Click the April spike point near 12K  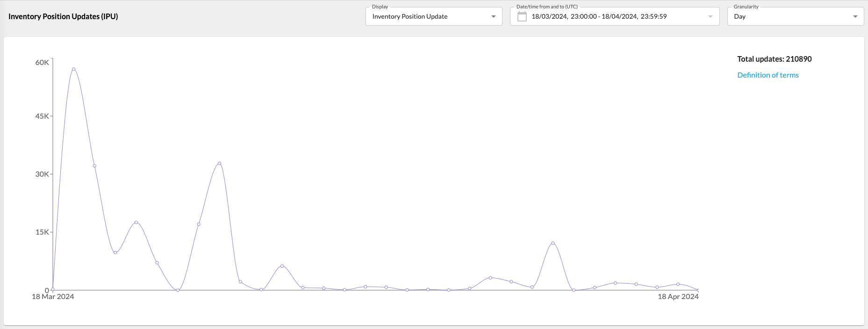552,243
